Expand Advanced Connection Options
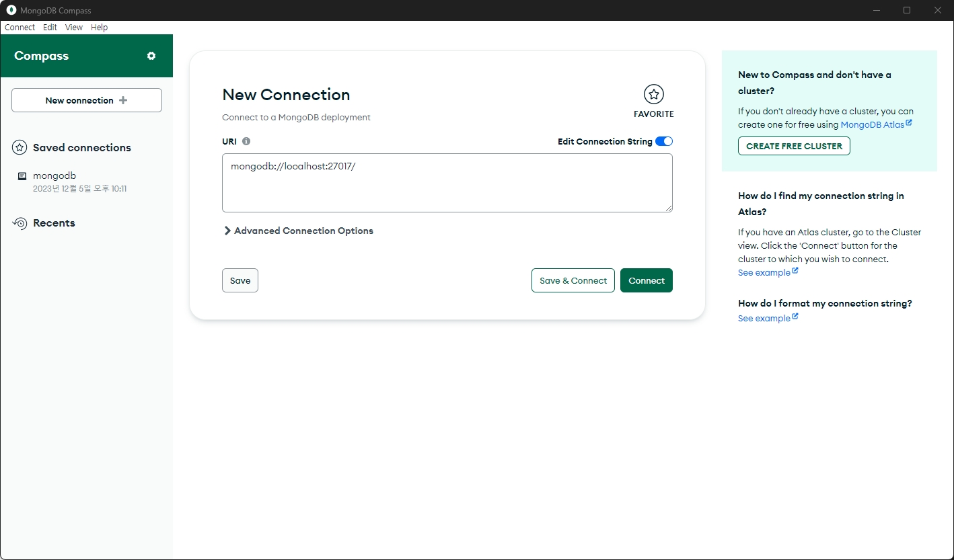The height and width of the screenshot is (560, 954). (x=299, y=231)
